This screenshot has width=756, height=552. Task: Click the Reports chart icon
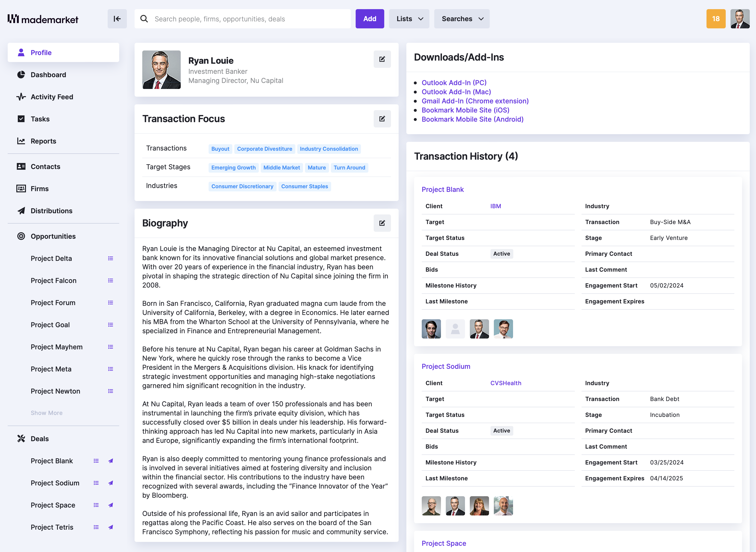point(21,141)
